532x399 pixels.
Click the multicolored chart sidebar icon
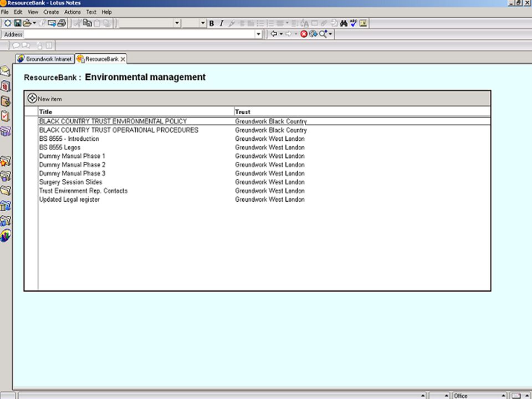pos(6,236)
